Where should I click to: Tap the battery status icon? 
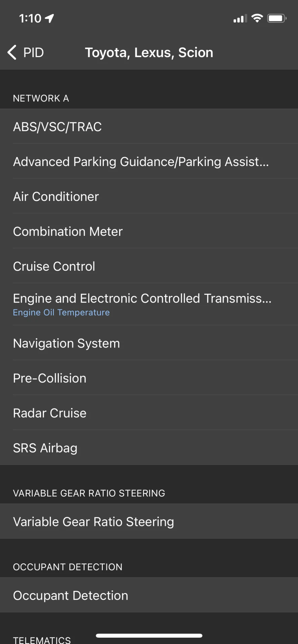click(276, 18)
